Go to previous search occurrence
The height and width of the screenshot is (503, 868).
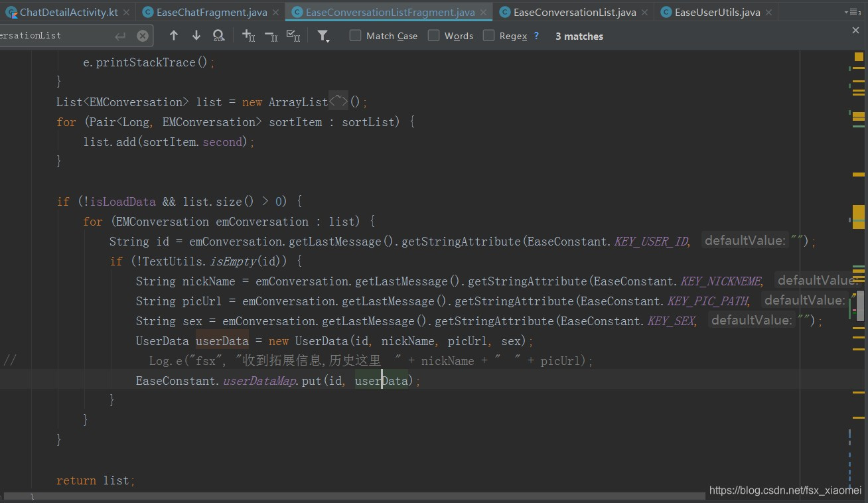pyautogui.click(x=174, y=36)
